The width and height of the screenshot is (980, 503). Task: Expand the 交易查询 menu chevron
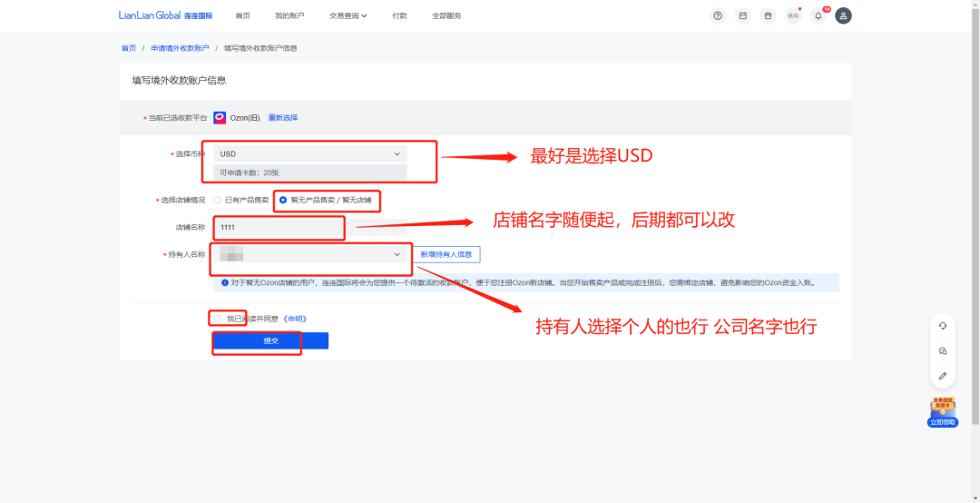coord(365,15)
